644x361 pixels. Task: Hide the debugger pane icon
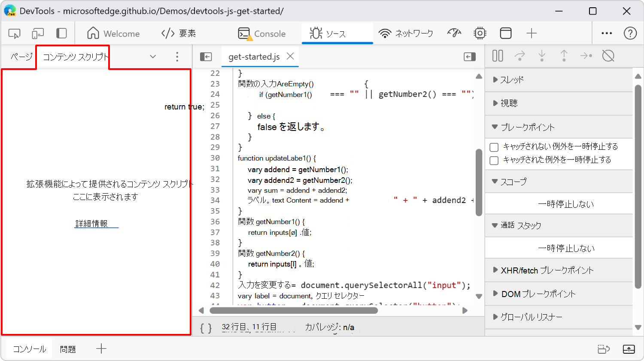tap(470, 57)
